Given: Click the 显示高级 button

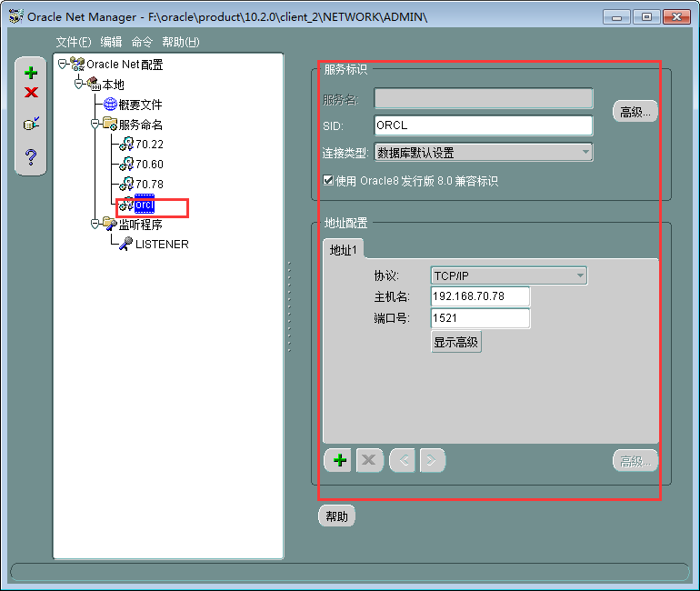Looking at the screenshot, I should (x=455, y=342).
